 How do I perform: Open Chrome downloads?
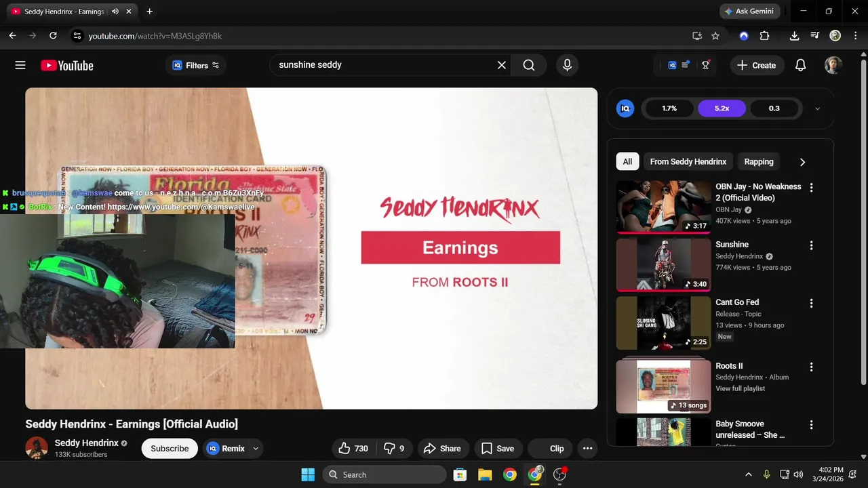coord(794,36)
